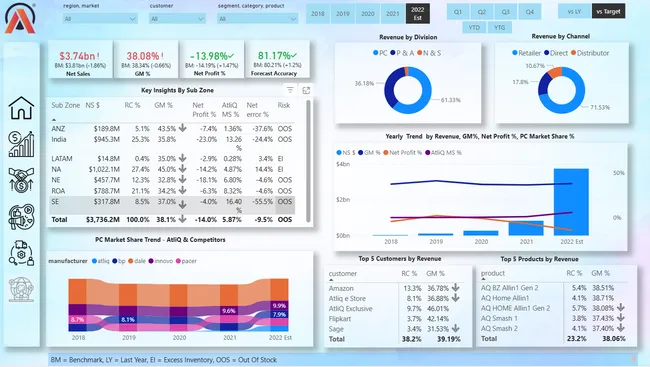Select the 2022 Est year button

pyautogui.click(x=417, y=14)
